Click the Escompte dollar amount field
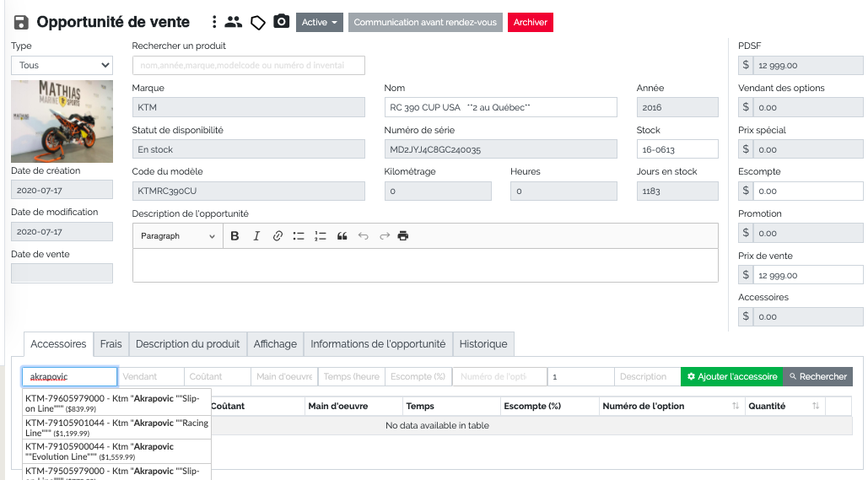This screenshot has height=480, width=868. [x=807, y=191]
